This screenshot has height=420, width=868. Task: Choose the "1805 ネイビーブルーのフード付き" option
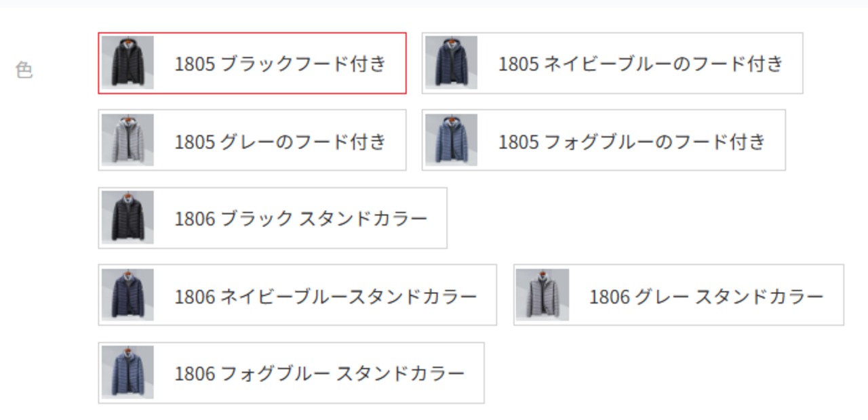[640, 64]
